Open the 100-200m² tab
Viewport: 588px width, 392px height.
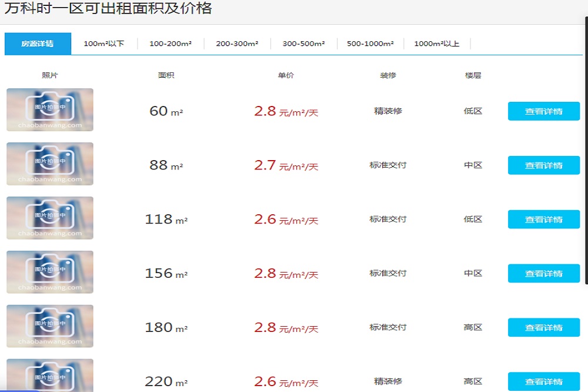click(x=171, y=44)
